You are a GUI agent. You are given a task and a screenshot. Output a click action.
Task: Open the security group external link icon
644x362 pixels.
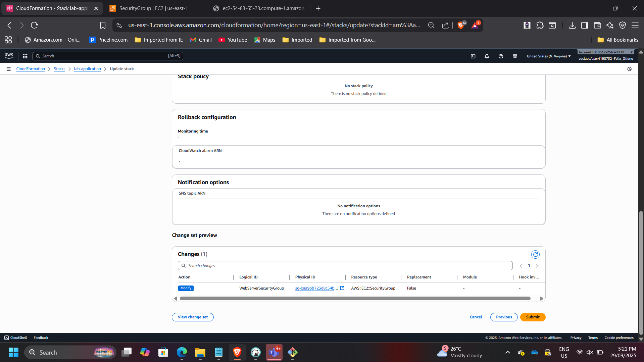coord(342,288)
